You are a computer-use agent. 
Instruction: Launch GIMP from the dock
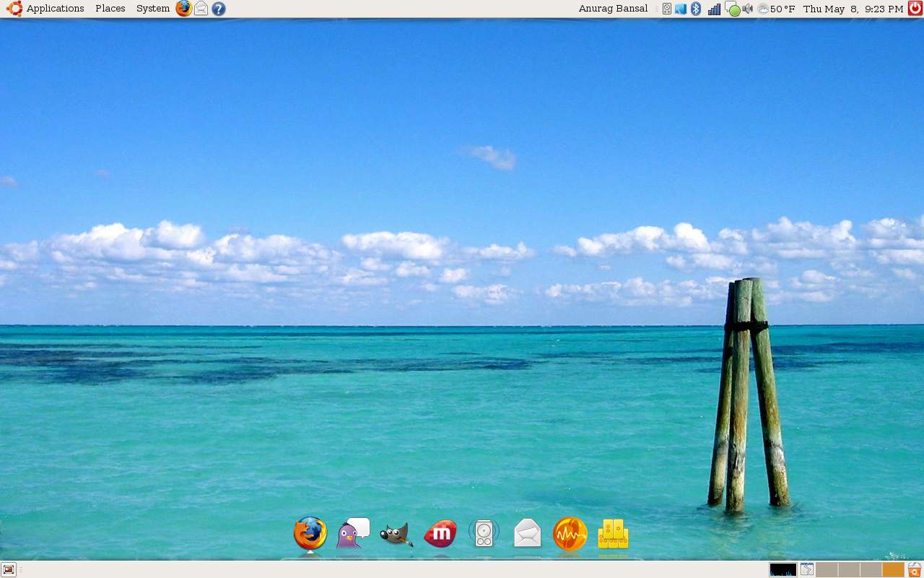click(396, 535)
